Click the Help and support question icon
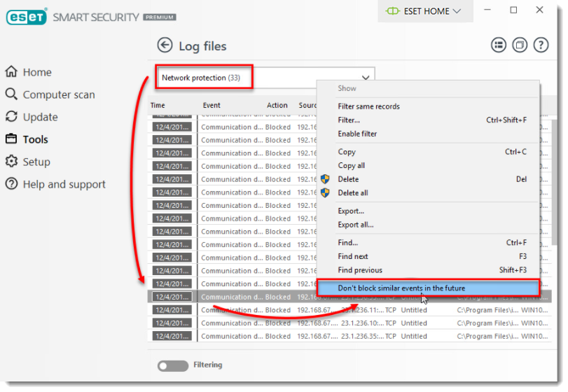 tap(11, 184)
